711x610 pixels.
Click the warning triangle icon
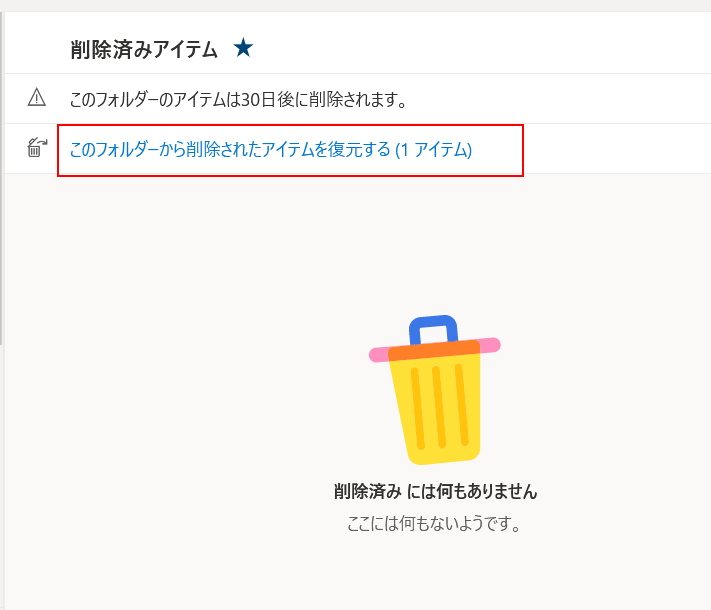click(x=37, y=98)
